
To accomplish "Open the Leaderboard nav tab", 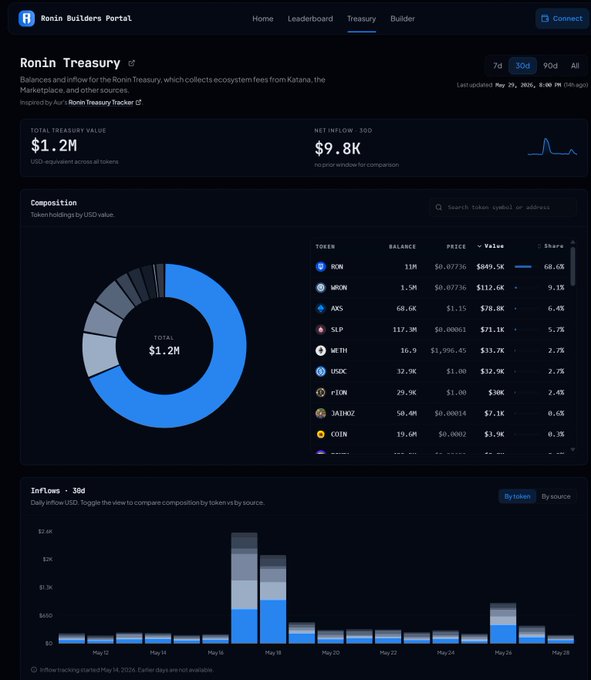I will [310, 19].
